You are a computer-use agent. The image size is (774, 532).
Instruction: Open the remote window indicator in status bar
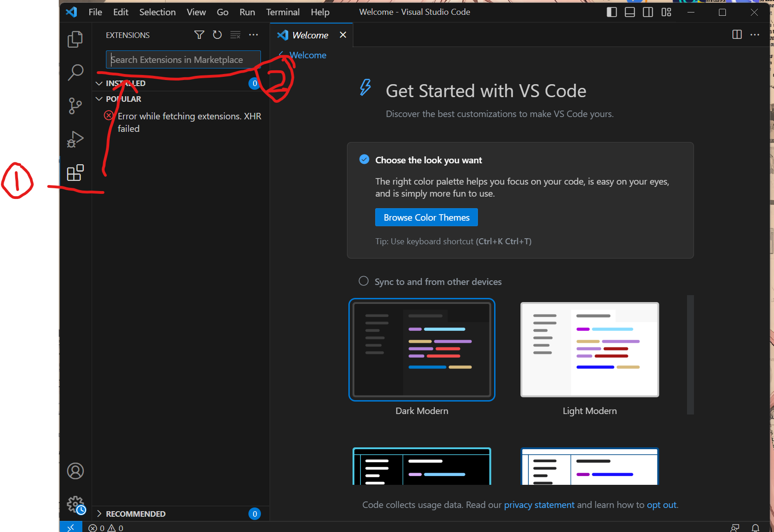coord(71,527)
